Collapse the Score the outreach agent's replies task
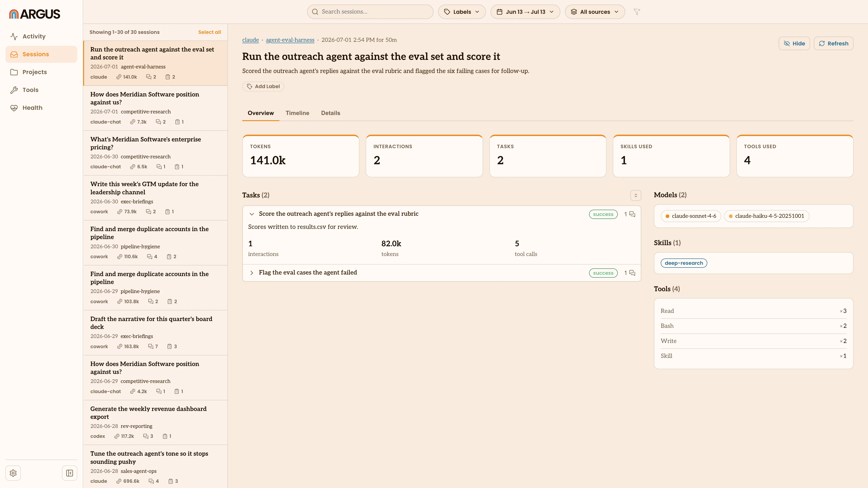The image size is (868, 488). point(252,214)
